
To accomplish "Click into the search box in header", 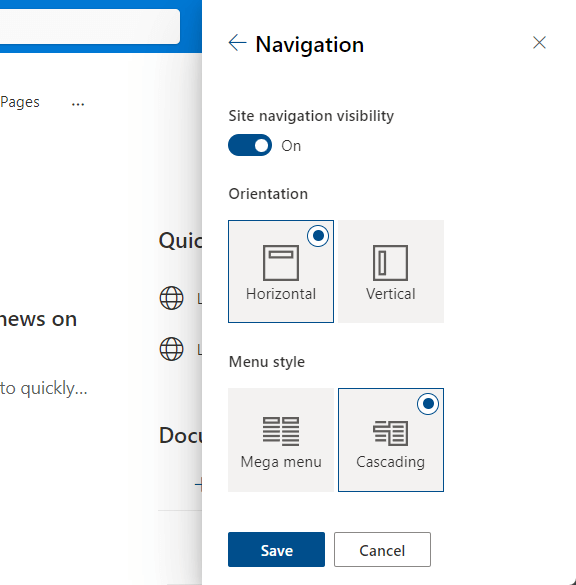I will pos(90,26).
